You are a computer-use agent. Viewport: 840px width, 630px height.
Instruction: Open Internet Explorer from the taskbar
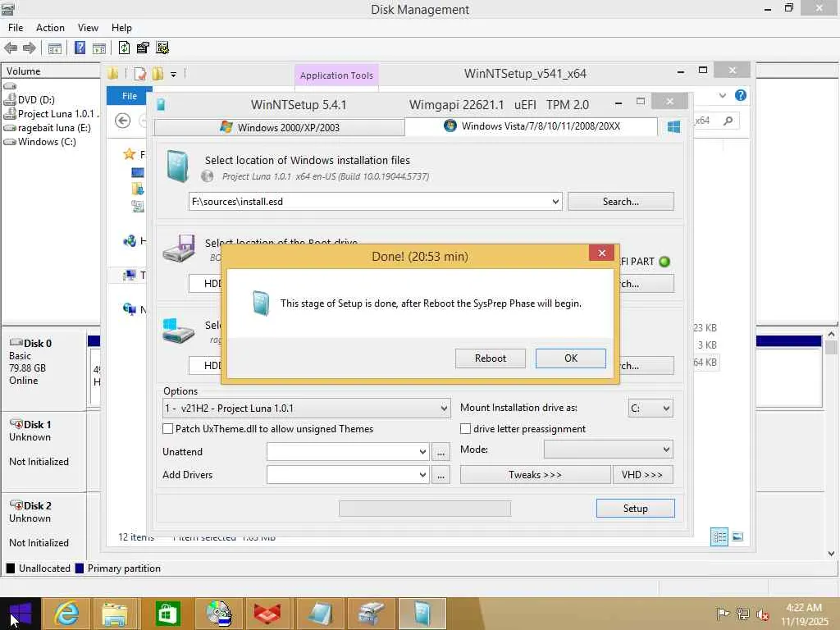click(67, 614)
